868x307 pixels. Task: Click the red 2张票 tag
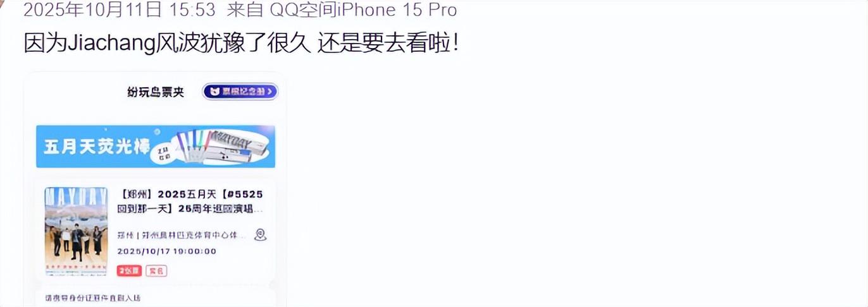[x=130, y=271]
